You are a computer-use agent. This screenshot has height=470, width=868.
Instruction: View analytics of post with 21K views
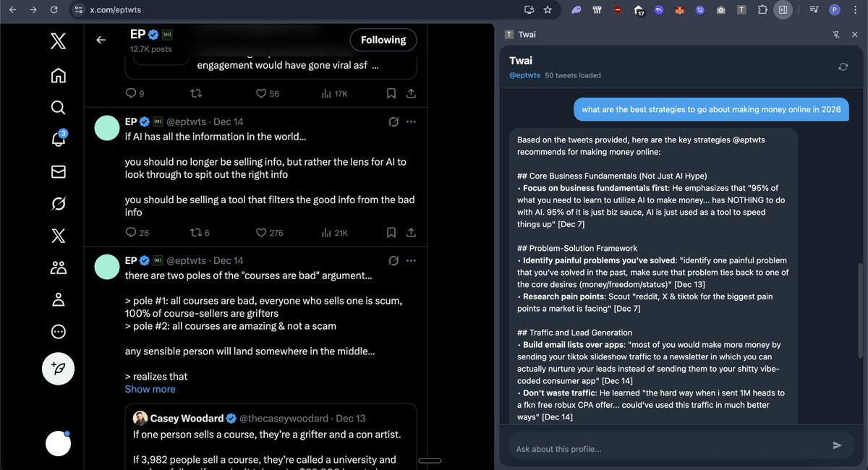click(x=334, y=233)
